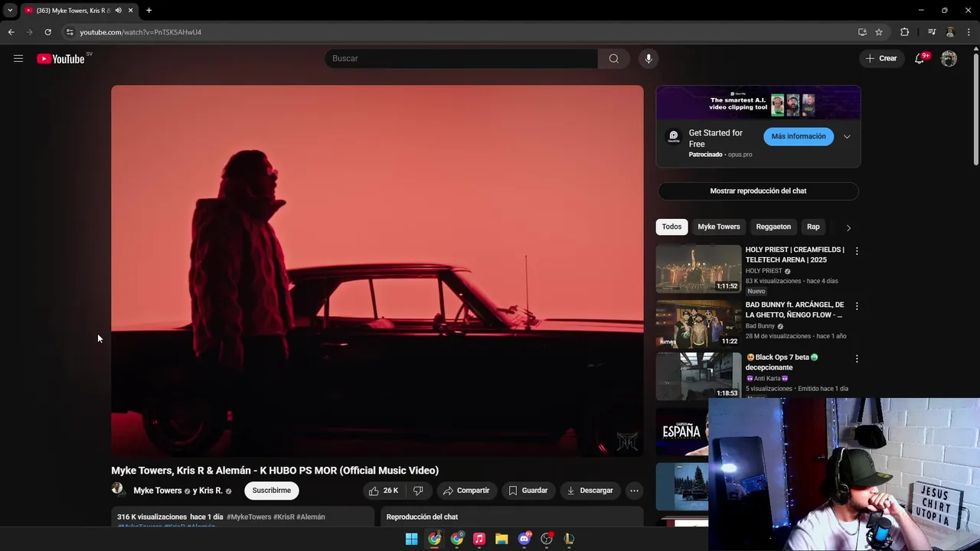Select the Myke Towers chip
The height and width of the screenshot is (551, 980).
(x=719, y=227)
